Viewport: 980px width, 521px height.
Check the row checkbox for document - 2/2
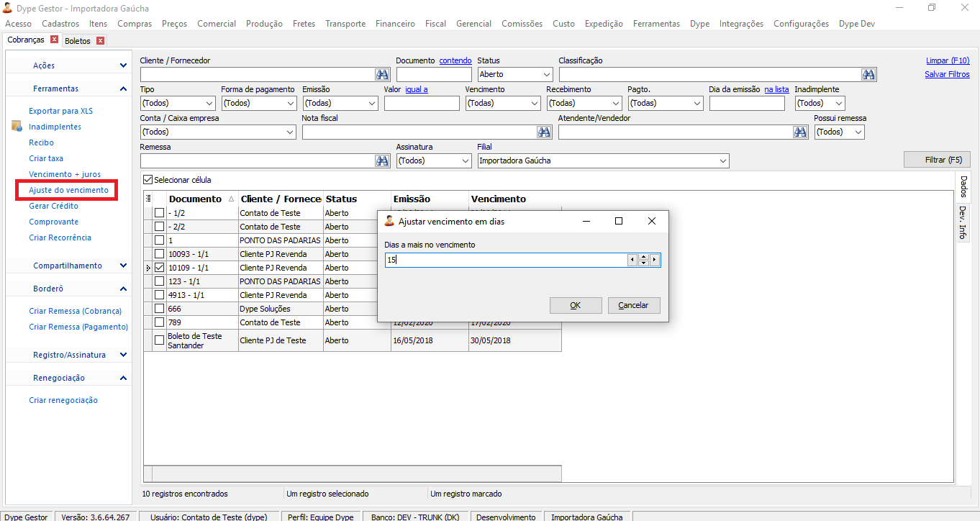(x=160, y=227)
